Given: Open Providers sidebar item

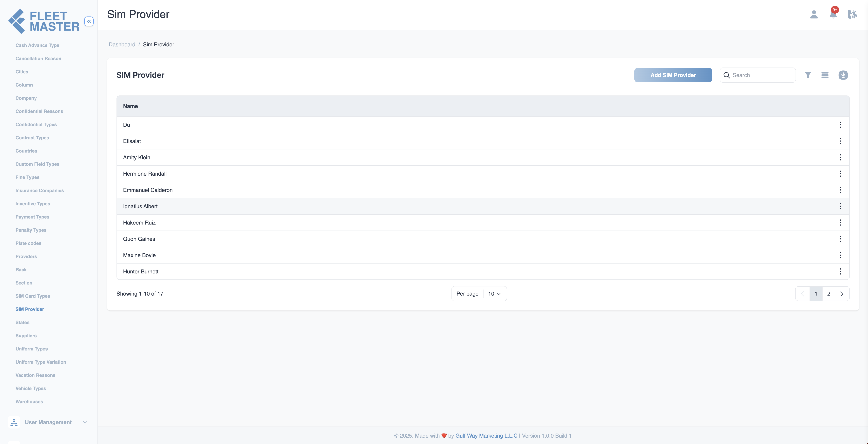Looking at the screenshot, I should click(x=26, y=257).
